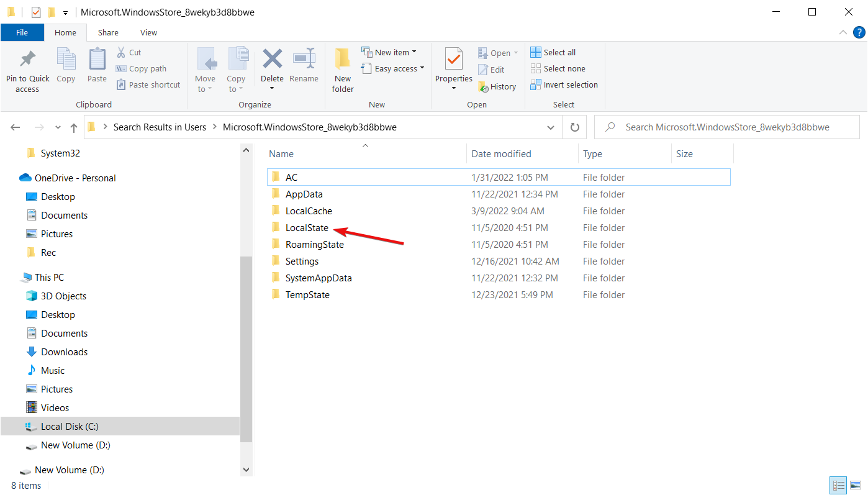Image resolution: width=868 pixels, height=495 pixels.
Task: Refresh the current folder view
Action: pyautogui.click(x=574, y=127)
